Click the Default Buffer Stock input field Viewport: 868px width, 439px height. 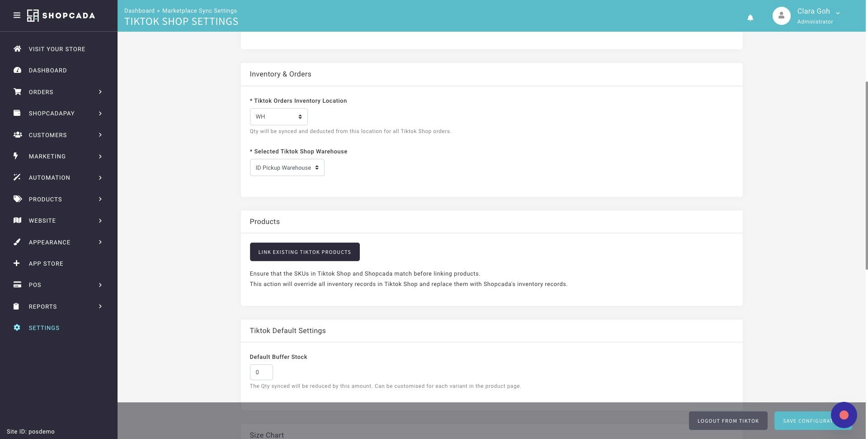click(x=261, y=372)
